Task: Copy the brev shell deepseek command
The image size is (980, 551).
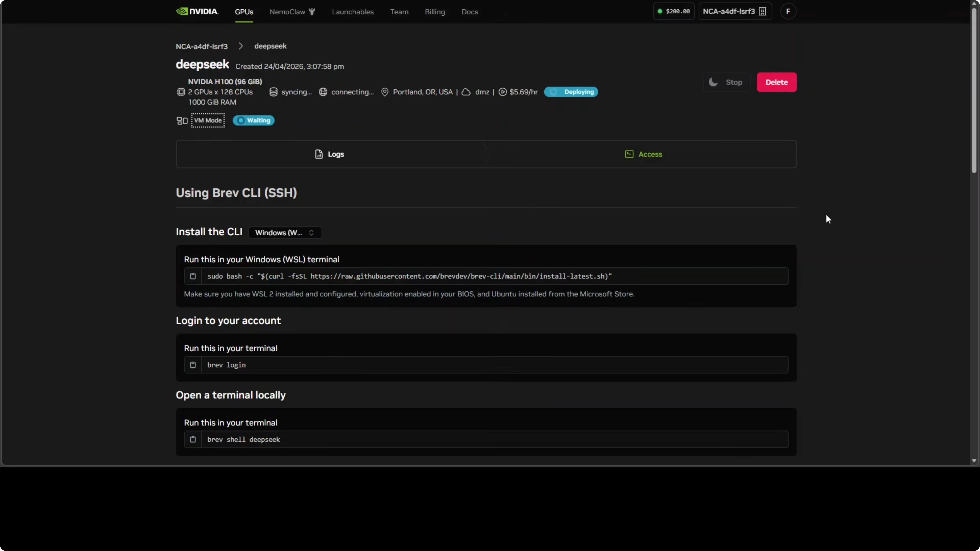Action: [193, 439]
